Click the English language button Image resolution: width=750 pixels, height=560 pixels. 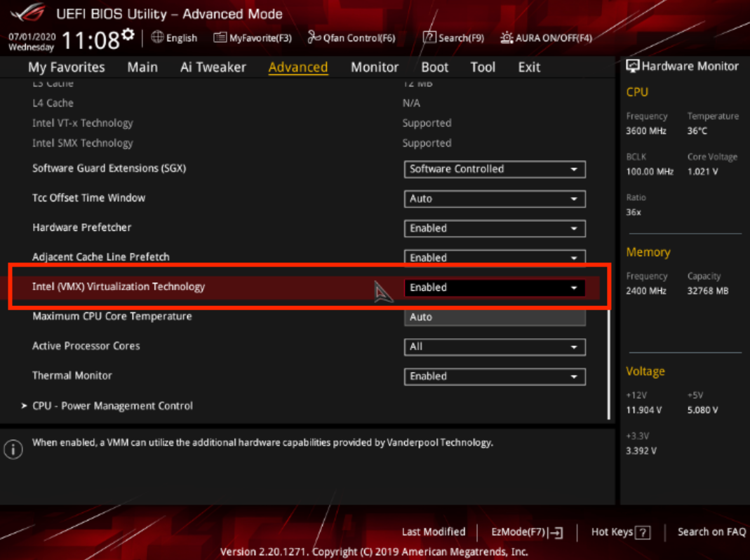coord(174,38)
